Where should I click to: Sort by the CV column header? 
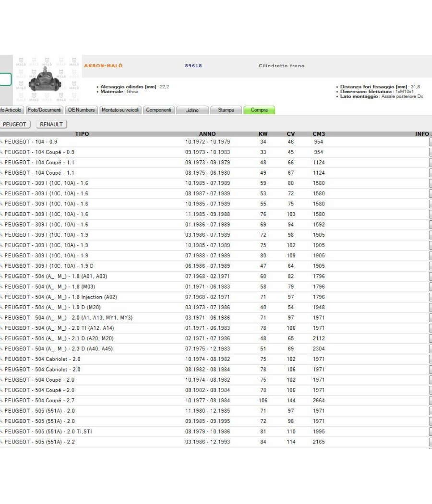pyautogui.click(x=290, y=134)
